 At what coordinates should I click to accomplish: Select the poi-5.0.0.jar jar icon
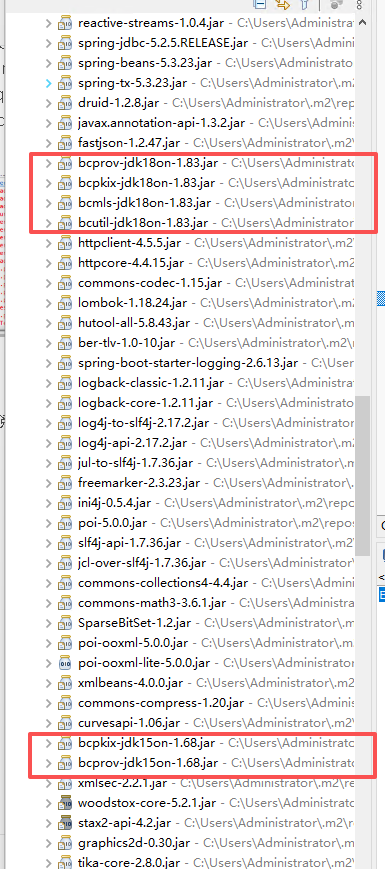click(65, 523)
